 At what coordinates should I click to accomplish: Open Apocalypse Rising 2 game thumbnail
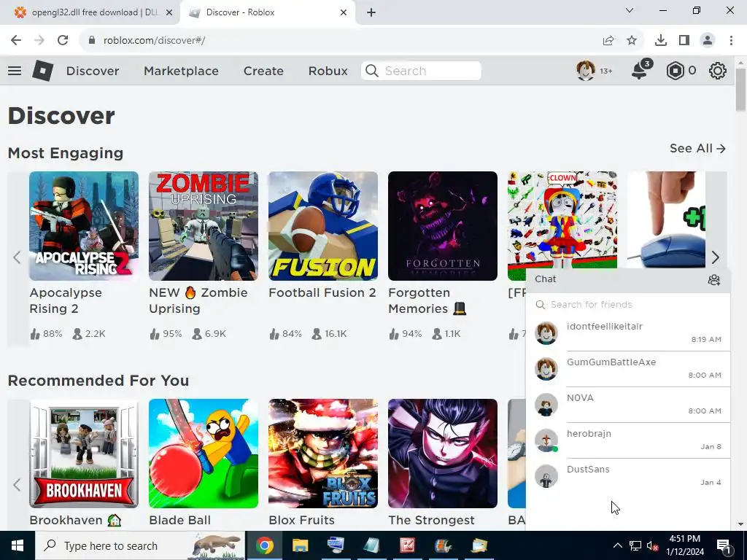click(x=84, y=226)
